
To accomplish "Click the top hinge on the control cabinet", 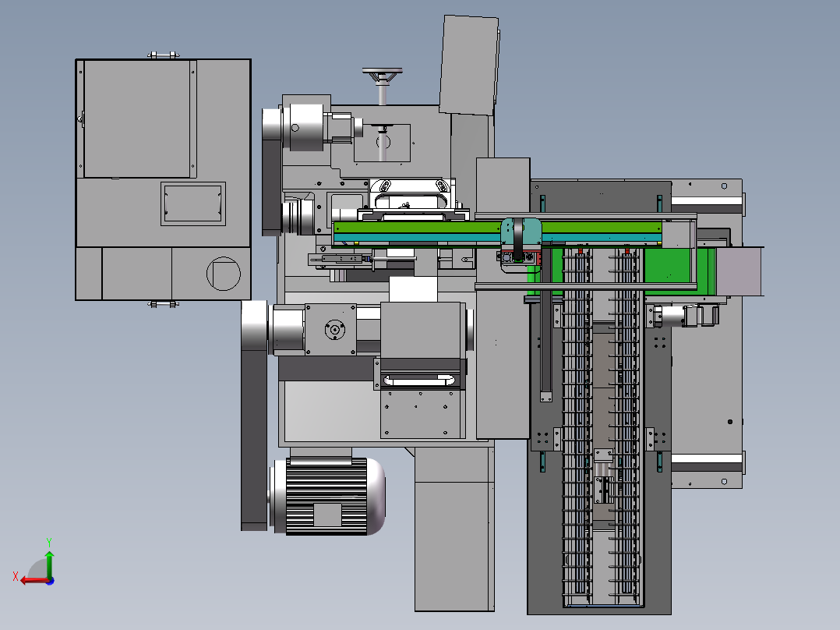I will tap(164, 55).
